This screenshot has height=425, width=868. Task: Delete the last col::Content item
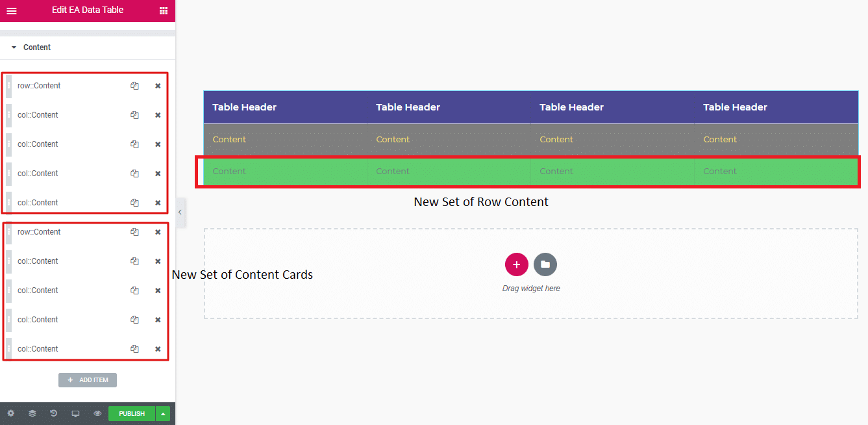coord(158,349)
